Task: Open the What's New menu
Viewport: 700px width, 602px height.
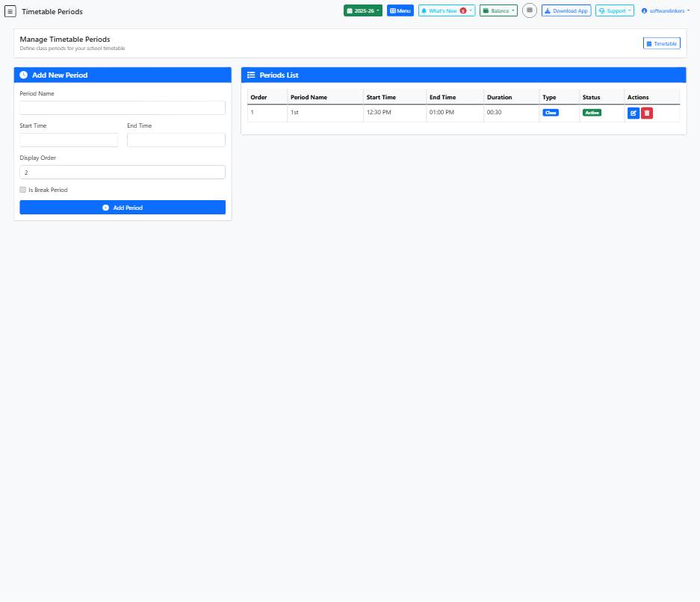Action: click(446, 11)
